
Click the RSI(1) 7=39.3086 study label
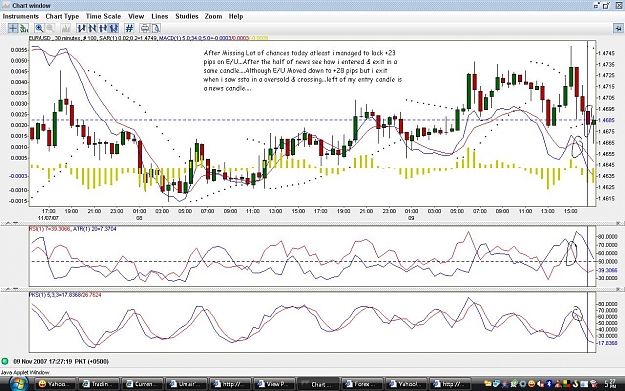[x=50, y=229]
